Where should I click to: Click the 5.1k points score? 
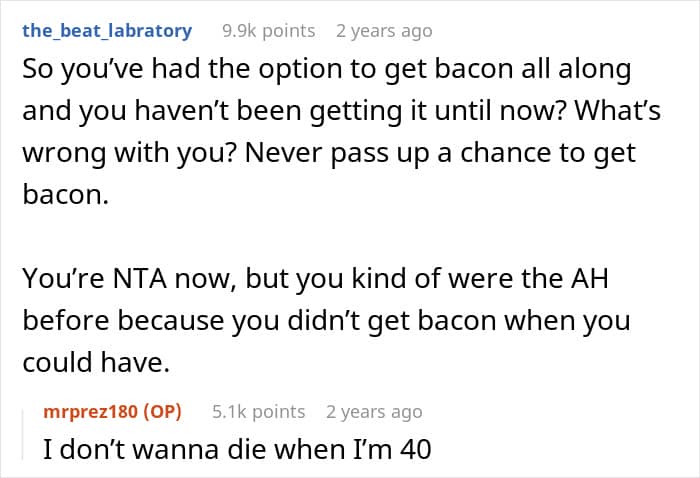(x=258, y=411)
